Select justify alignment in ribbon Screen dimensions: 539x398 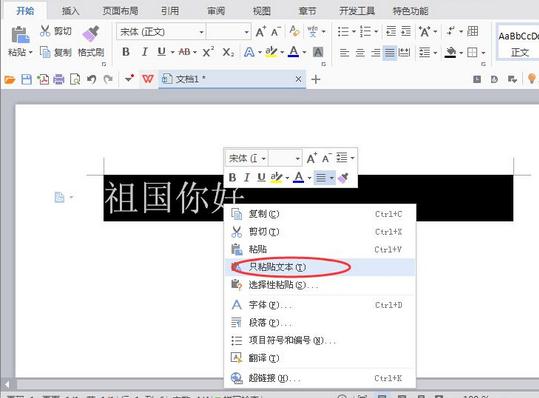390,53
